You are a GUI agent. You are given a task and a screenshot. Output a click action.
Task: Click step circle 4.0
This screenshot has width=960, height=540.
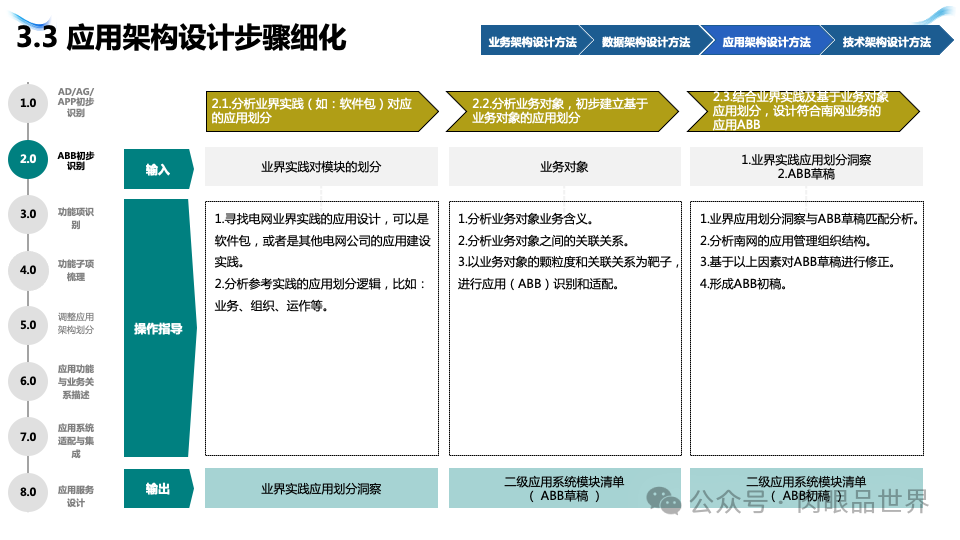[28, 270]
